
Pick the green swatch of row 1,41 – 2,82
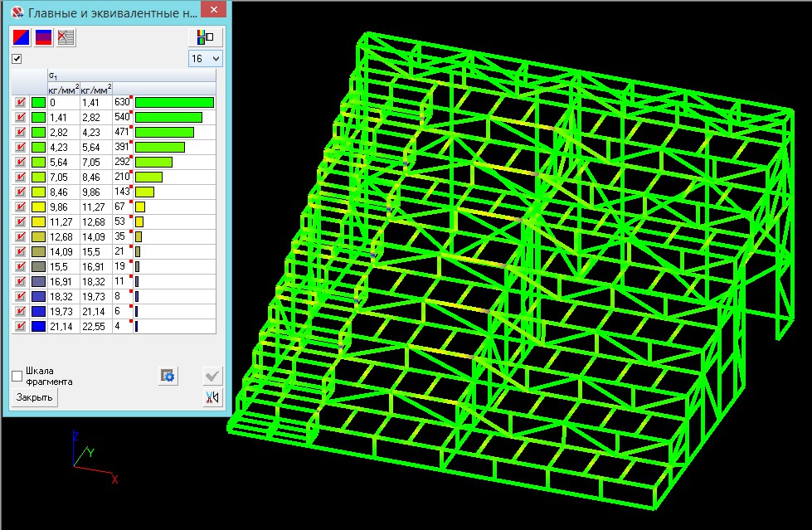38,118
